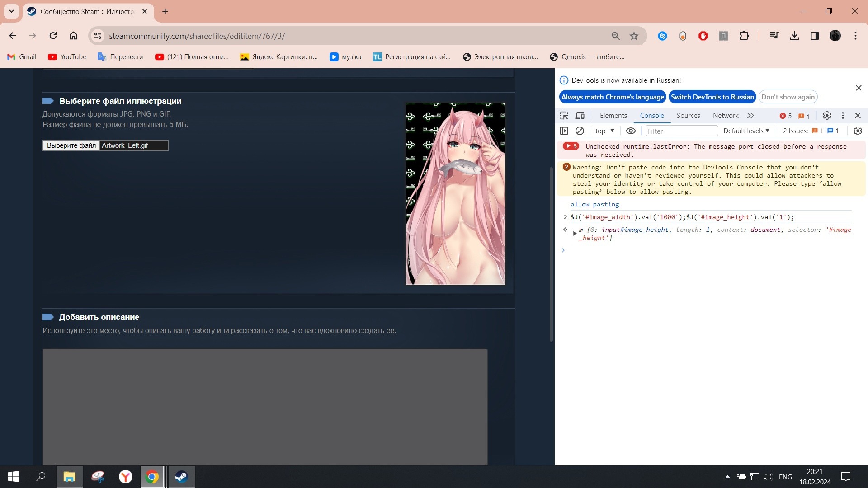
Task: Click the inspect element picker icon
Action: 564,116
